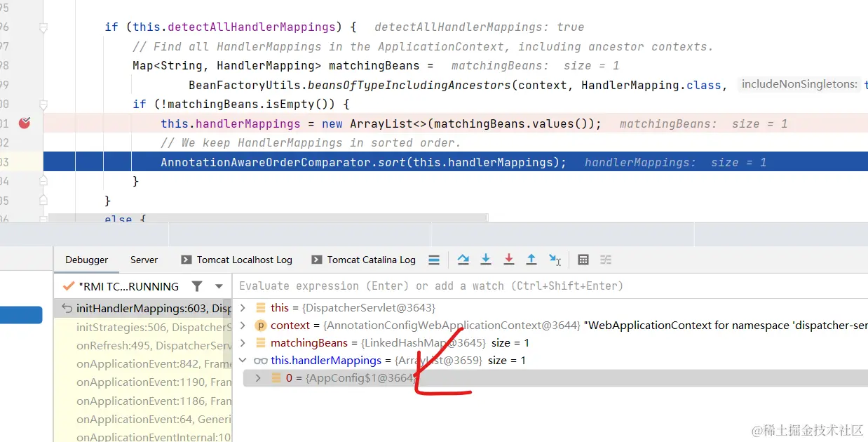Collapse the this.handlerMappings watch node
The width and height of the screenshot is (868, 442).
[243, 361]
